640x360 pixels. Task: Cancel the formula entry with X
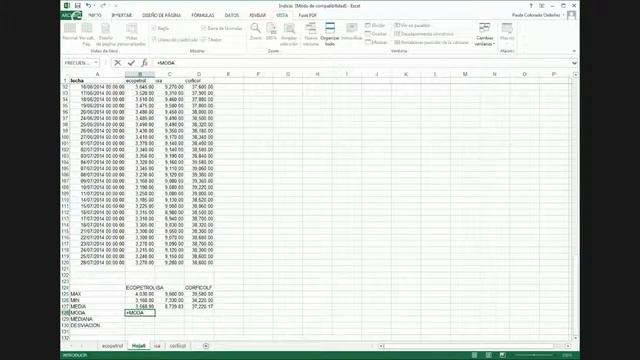[x=118, y=63]
